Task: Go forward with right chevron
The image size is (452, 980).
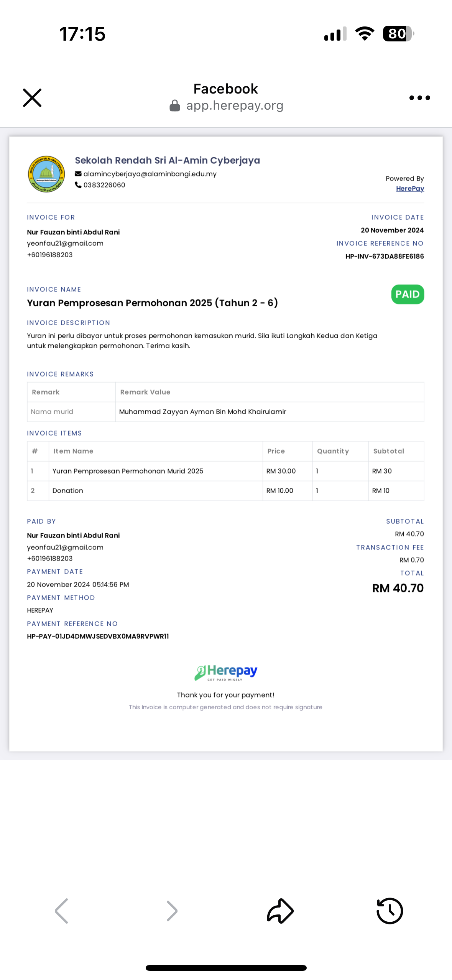Action: click(172, 911)
